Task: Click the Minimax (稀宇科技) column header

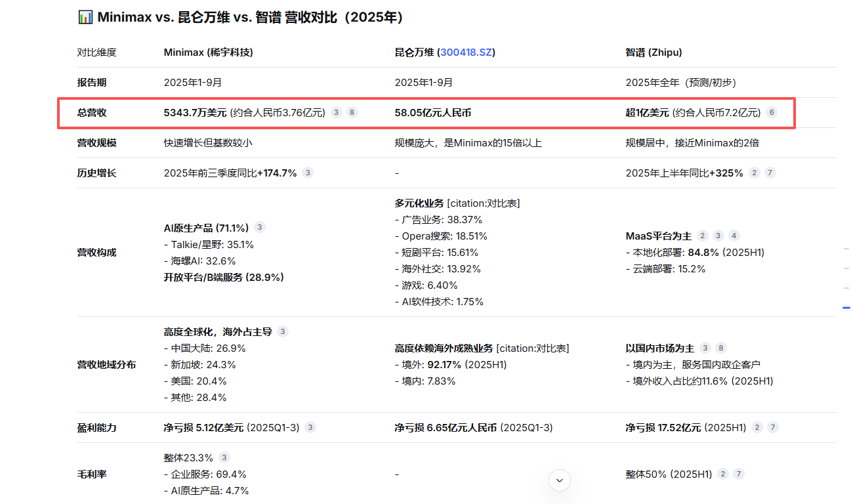Action: point(208,52)
